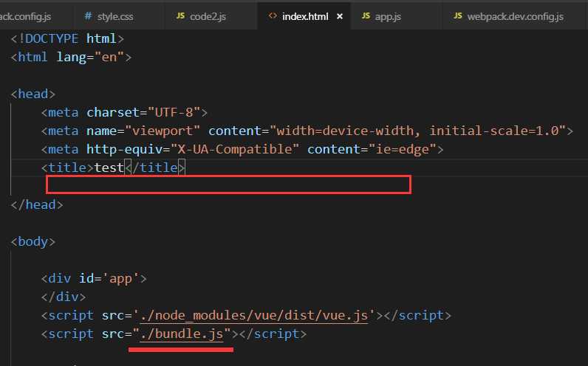Image resolution: width=588 pixels, height=366 pixels.
Task: Click the closing head tag
Action: (x=37, y=204)
